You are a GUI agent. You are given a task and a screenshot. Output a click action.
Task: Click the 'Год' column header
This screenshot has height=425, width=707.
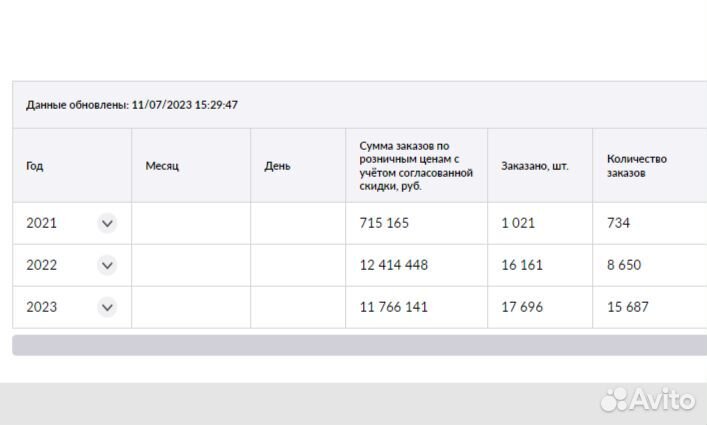pyautogui.click(x=35, y=166)
